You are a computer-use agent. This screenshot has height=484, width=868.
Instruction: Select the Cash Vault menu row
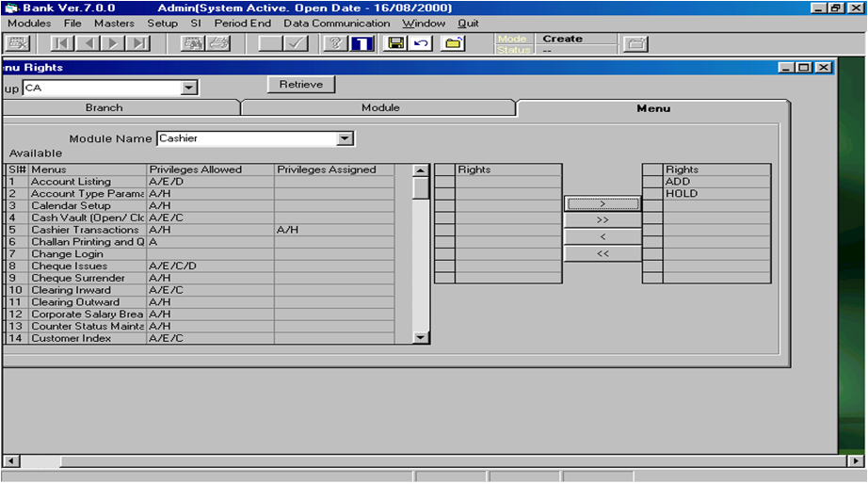pos(201,218)
